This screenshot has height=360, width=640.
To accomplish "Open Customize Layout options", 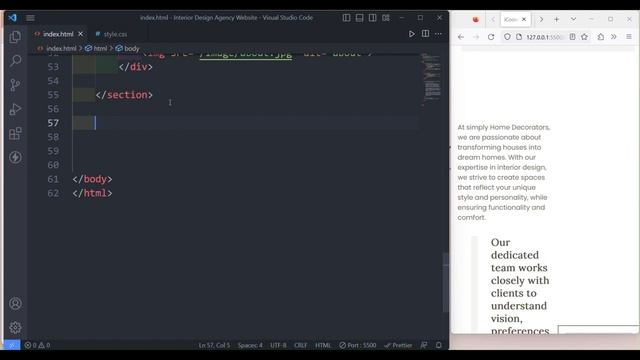I will 386,18.
